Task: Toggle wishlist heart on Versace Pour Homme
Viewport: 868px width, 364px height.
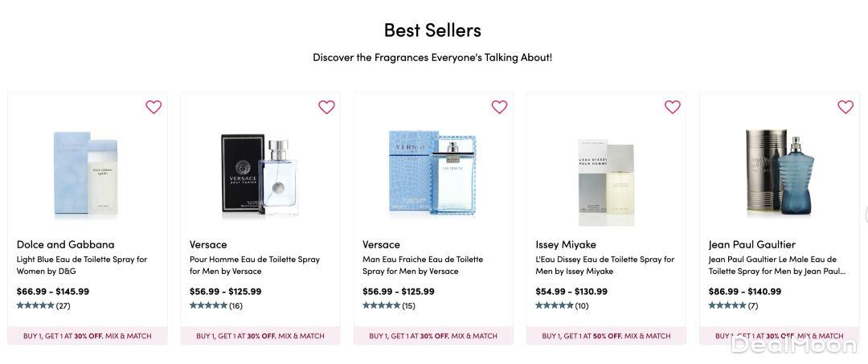Action: (326, 107)
